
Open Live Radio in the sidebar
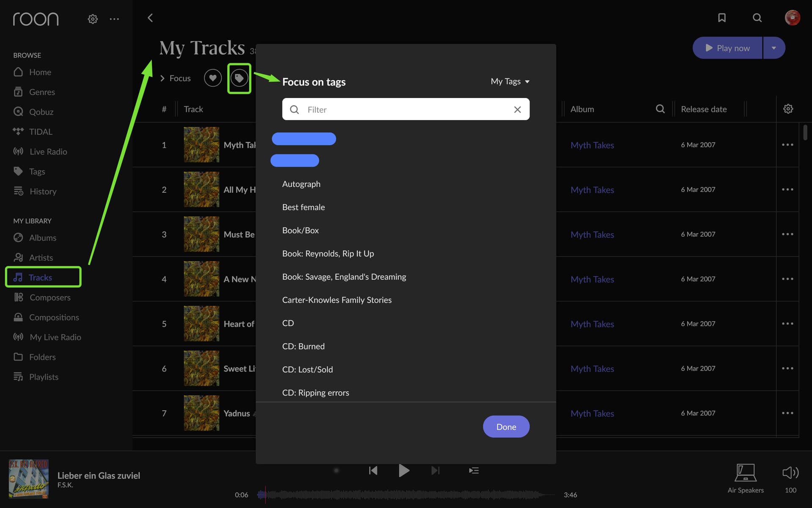click(40, 152)
